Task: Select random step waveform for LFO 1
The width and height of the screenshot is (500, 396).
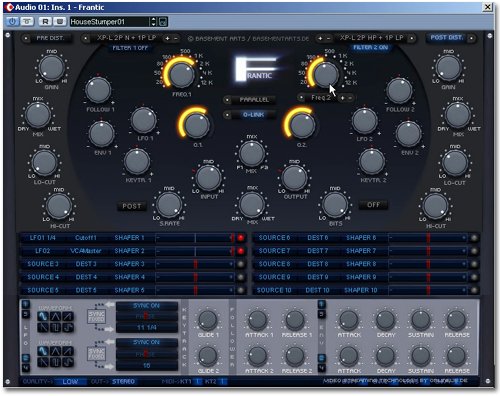Action: tap(68, 327)
